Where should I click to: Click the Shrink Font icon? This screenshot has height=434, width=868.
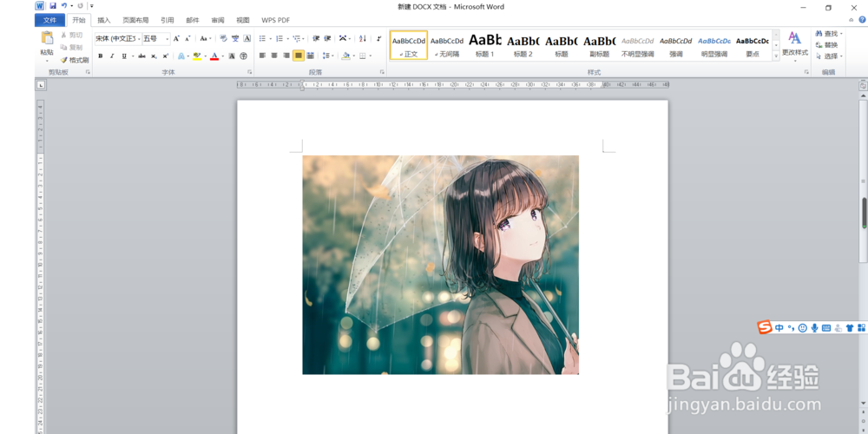pyautogui.click(x=187, y=39)
